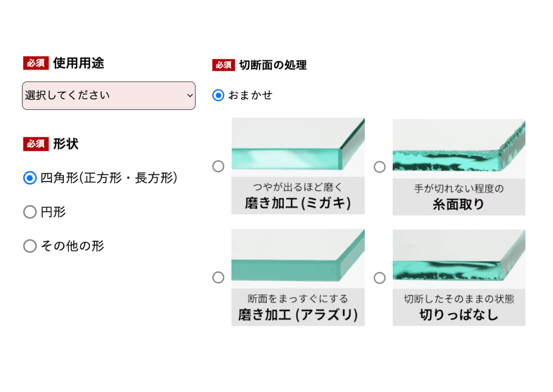The image size is (553, 392).
Task: Click the 必須 badge beside 使用用途
Action: [x=36, y=63]
